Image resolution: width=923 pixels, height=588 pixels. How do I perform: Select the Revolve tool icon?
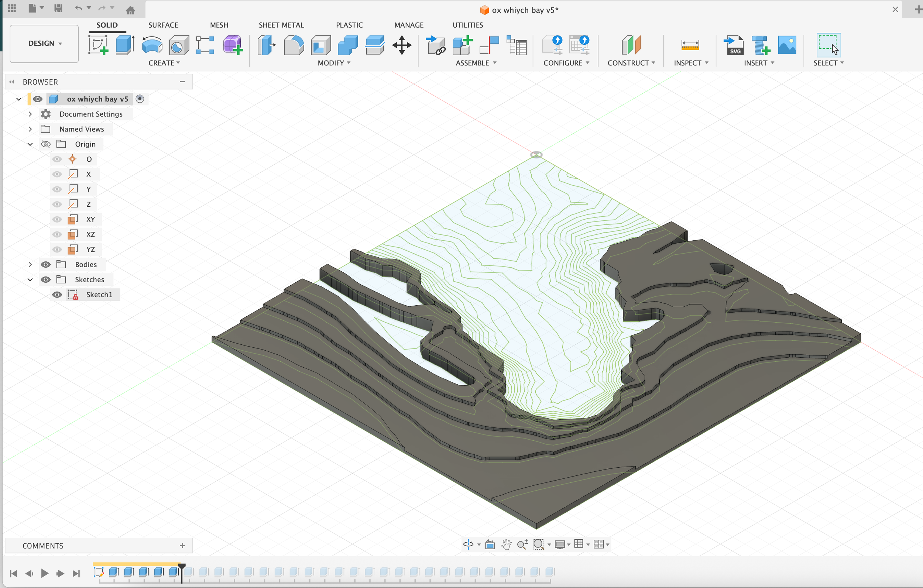[x=152, y=45]
